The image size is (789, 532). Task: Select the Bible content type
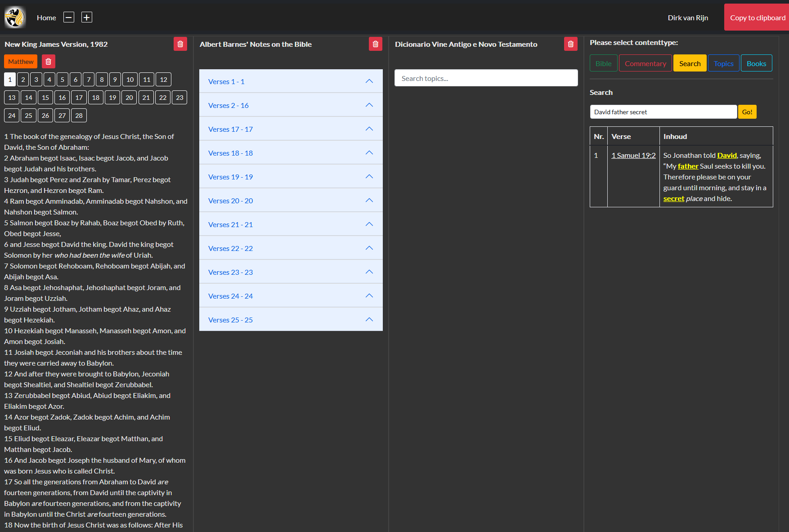click(603, 63)
